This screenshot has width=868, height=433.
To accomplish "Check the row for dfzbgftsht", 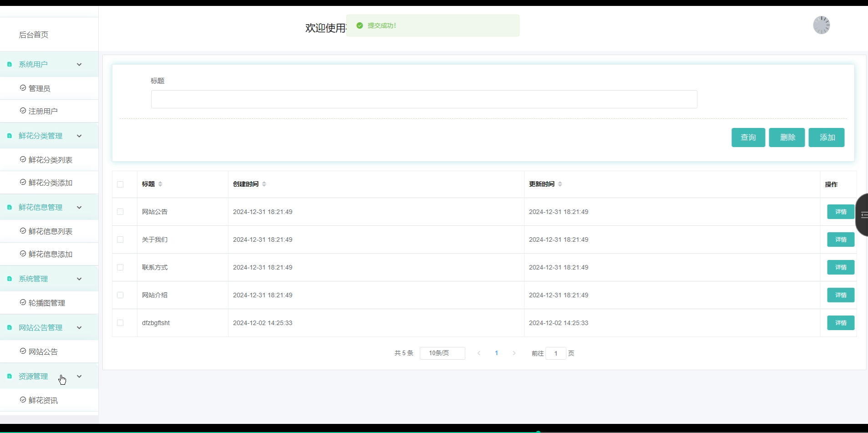I will coord(120,323).
